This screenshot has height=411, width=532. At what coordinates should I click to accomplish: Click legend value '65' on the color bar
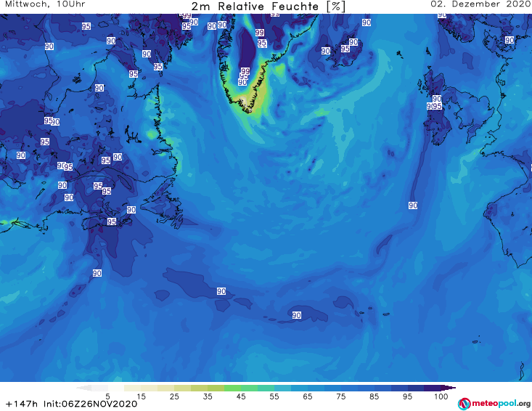[x=308, y=396]
